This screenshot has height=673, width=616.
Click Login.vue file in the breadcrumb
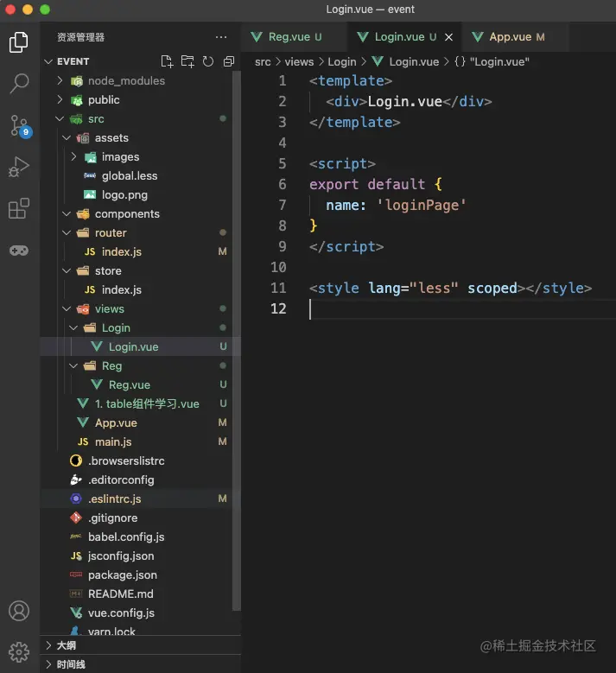pyautogui.click(x=406, y=62)
